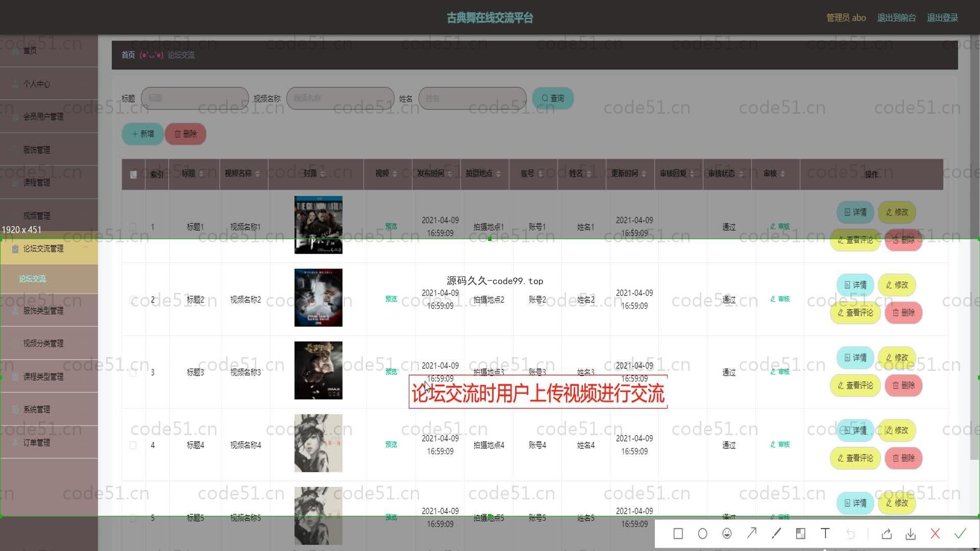Select the mosaic blur tool

tap(800, 534)
